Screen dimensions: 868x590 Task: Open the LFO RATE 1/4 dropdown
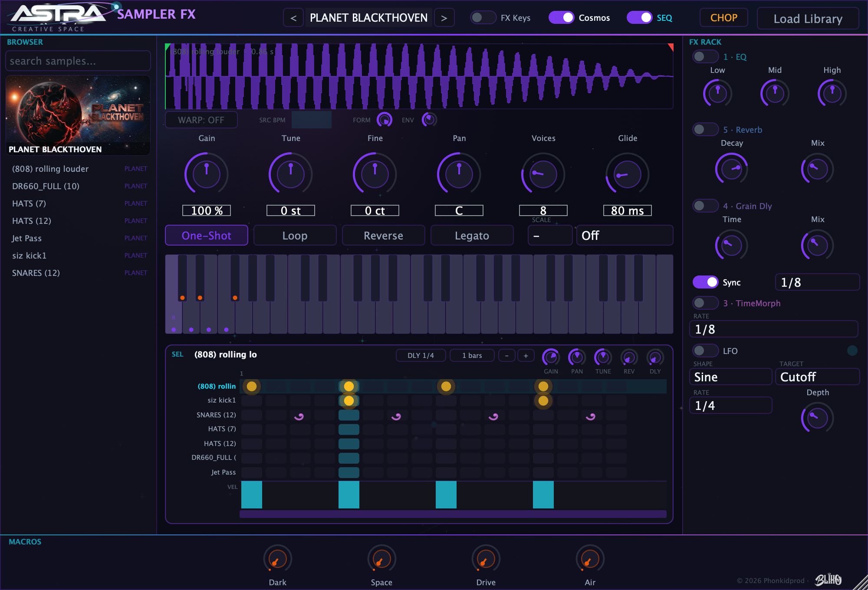click(x=730, y=405)
